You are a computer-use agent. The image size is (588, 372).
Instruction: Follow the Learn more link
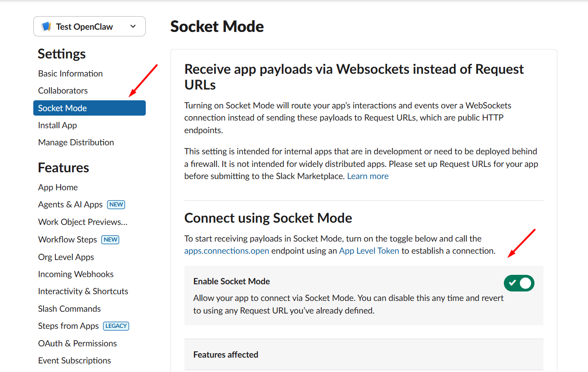368,176
